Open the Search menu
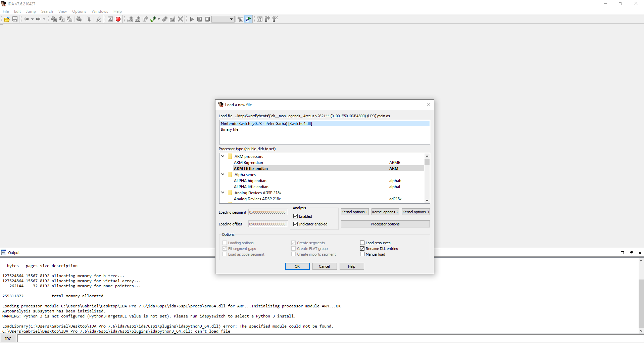 coord(47,11)
